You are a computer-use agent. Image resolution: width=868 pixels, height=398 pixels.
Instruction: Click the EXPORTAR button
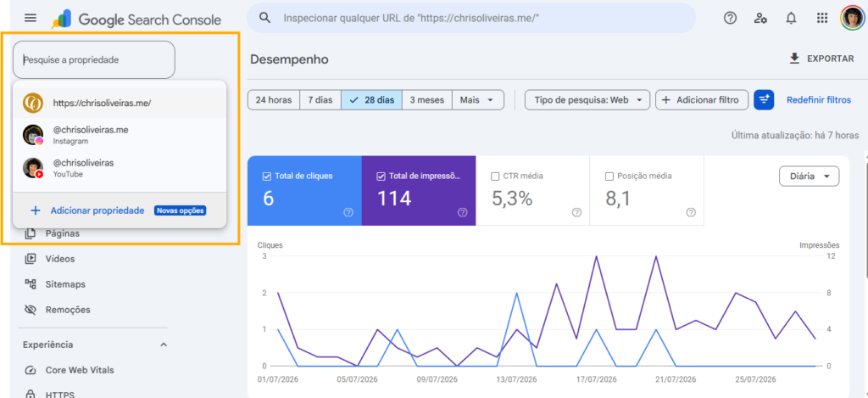[821, 59]
